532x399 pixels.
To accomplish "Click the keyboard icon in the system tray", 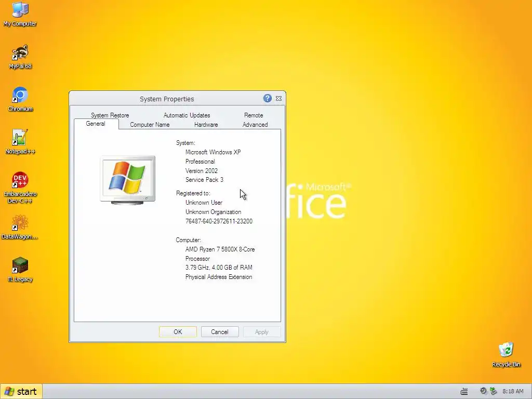I will (464, 392).
